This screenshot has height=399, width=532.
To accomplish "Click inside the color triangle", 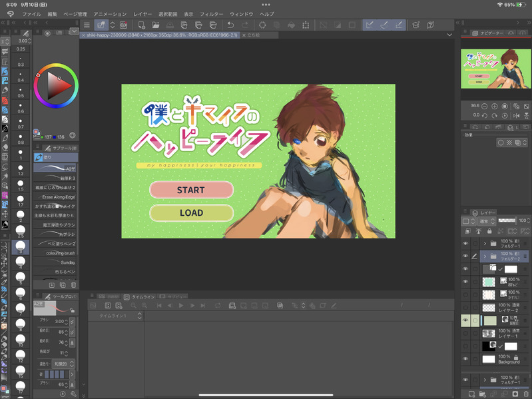I will pyautogui.click(x=57, y=85).
